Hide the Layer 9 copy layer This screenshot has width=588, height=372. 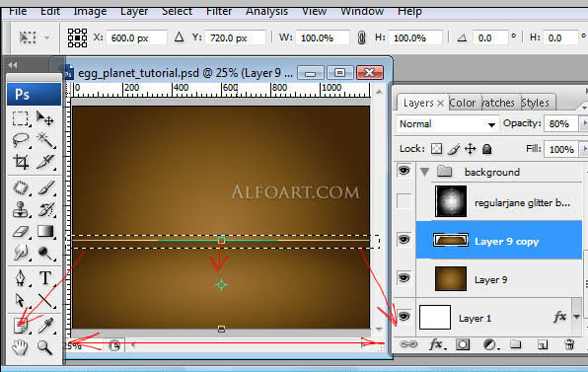point(404,239)
